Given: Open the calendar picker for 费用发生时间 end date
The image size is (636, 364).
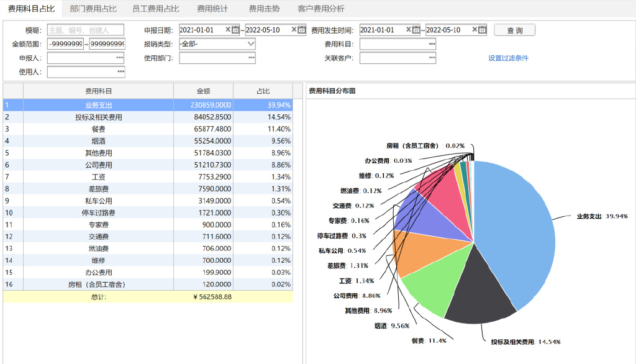Looking at the screenshot, I should coord(483,29).
